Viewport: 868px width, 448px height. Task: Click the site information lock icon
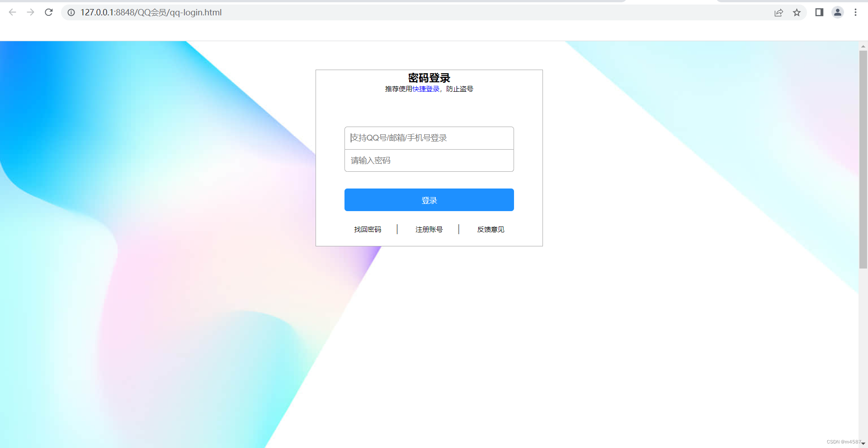pos(71,12)
